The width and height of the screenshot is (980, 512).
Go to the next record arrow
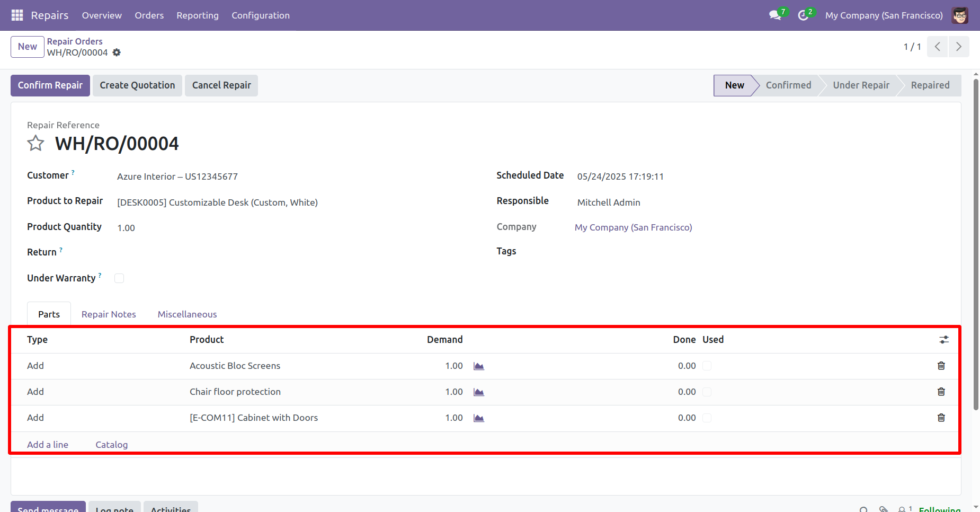959,47
